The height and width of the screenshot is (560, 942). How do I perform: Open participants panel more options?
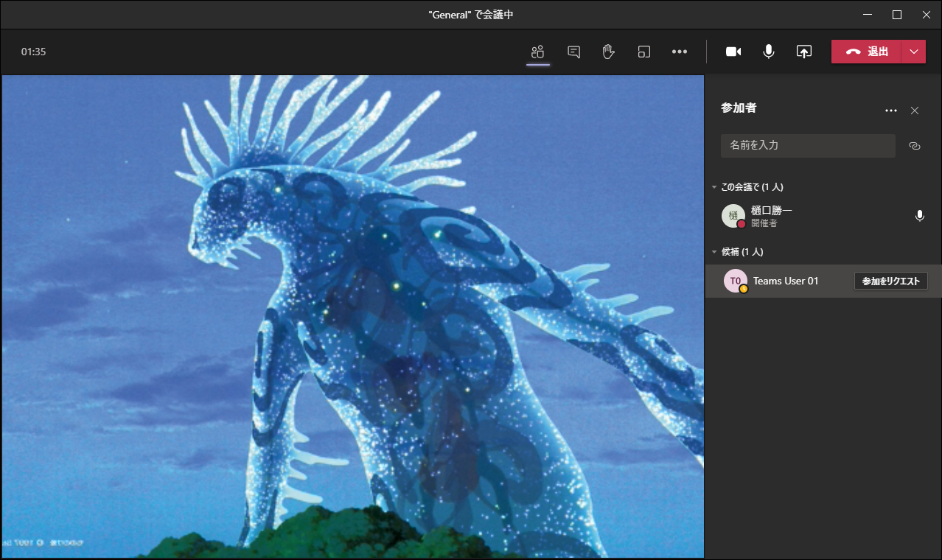point(891,111)
